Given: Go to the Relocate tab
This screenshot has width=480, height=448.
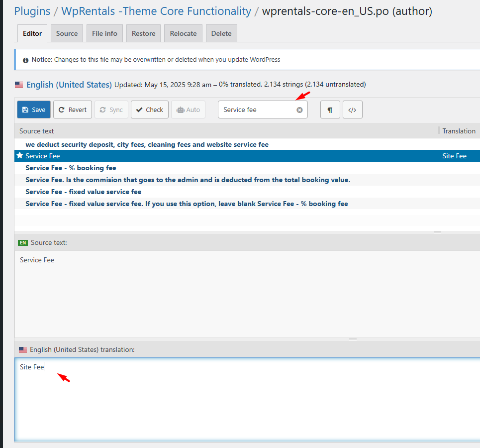Looking at the screenshot, I should (x=183, y=33).
